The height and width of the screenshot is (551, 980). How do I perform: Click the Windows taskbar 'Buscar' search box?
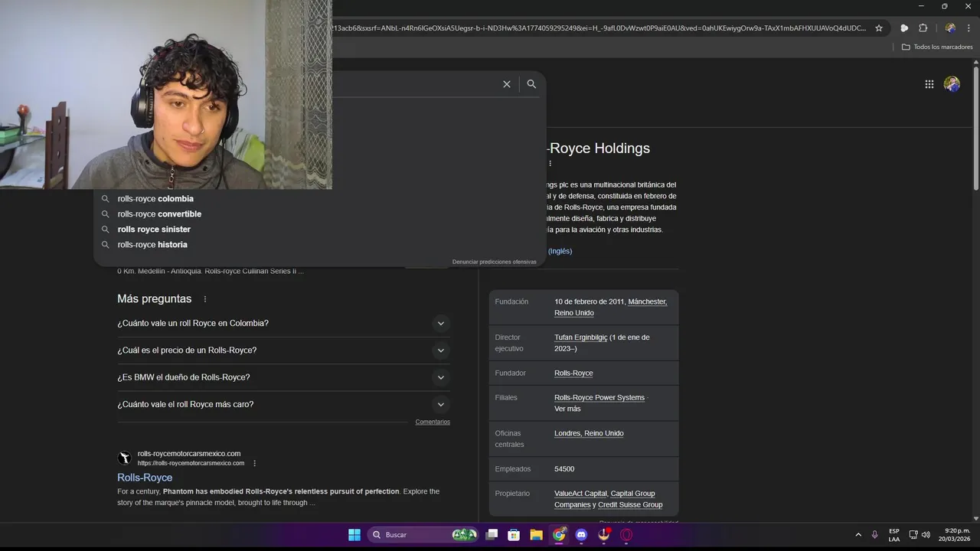pyautogui.click(x=423, y=535)
